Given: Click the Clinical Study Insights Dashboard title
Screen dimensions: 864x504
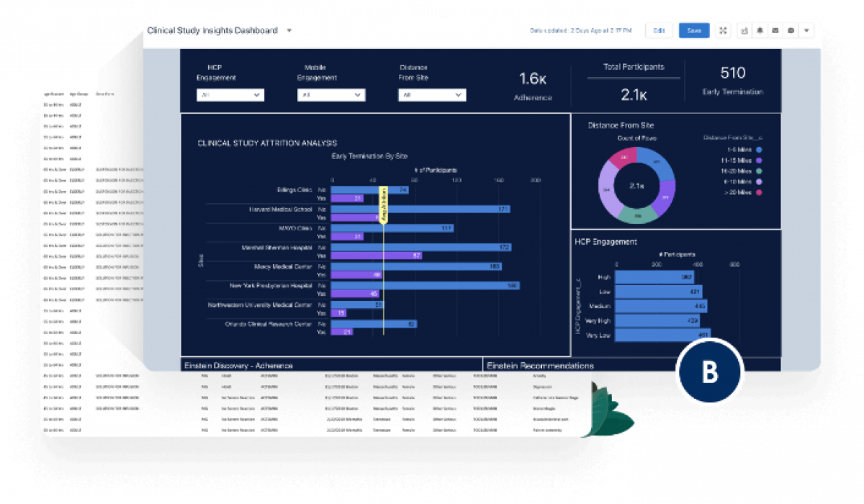Looking at the screenshot, I should (212, 31).
